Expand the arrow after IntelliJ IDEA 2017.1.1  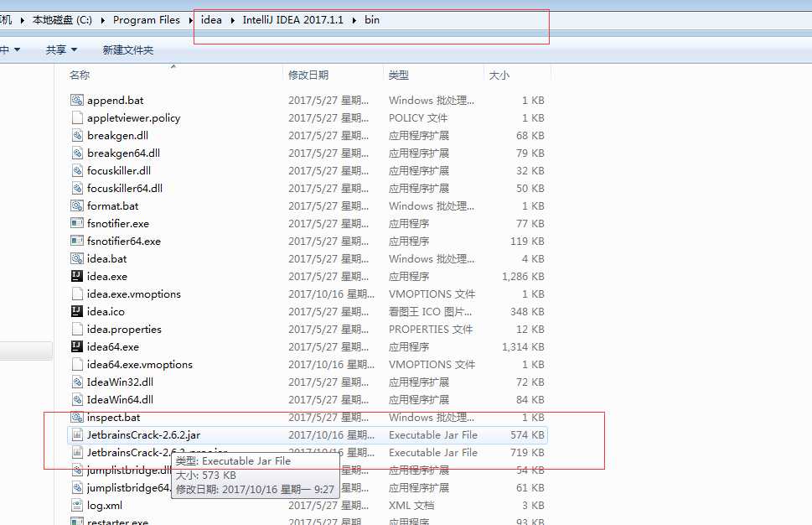(354, 20)
